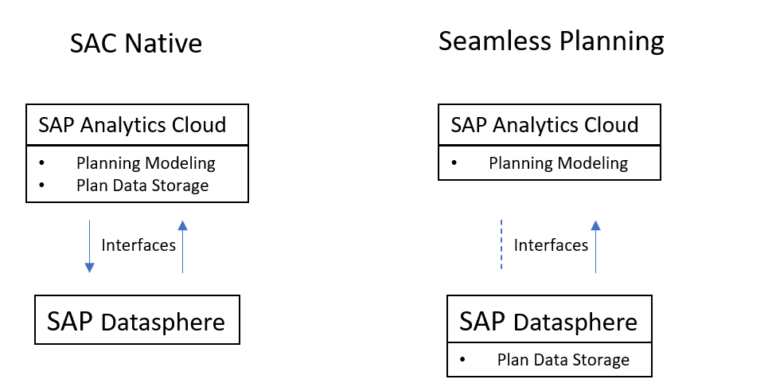Viewport: 768px width, 391px height.
Task: Click bullet point before left Planning Modeling
Action: click(x=41, y=163)
